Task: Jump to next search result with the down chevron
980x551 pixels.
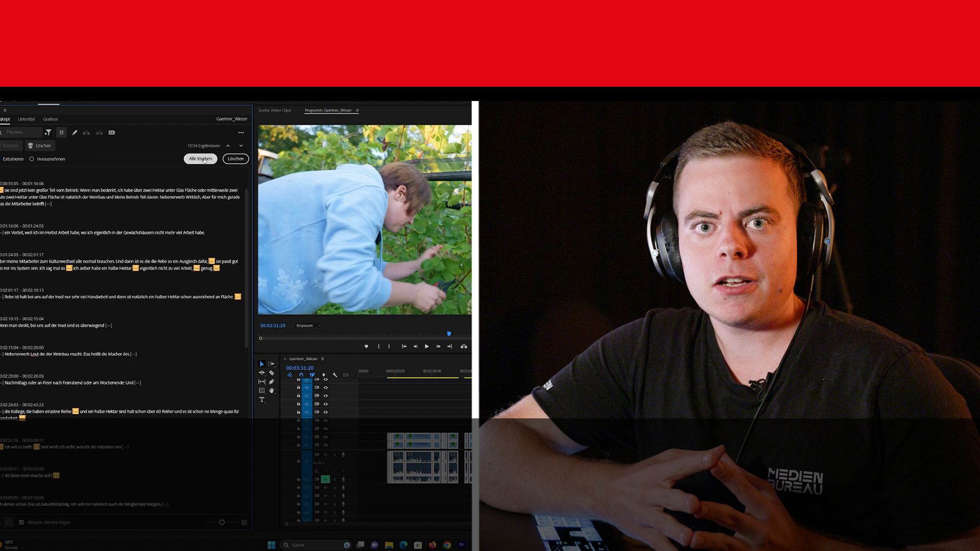Action: click(240, 145)
